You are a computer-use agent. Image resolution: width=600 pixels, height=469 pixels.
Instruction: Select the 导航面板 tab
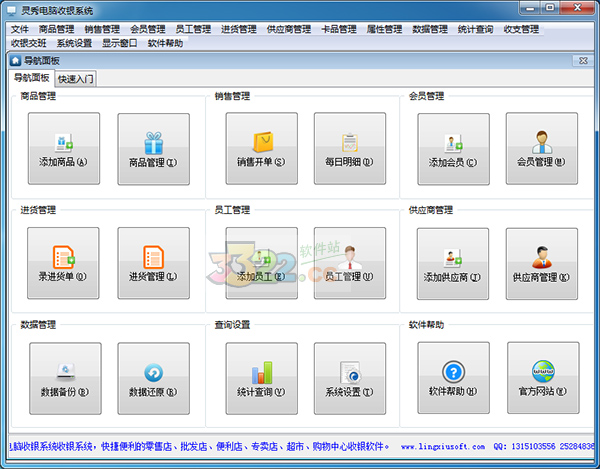coord(32,78)
